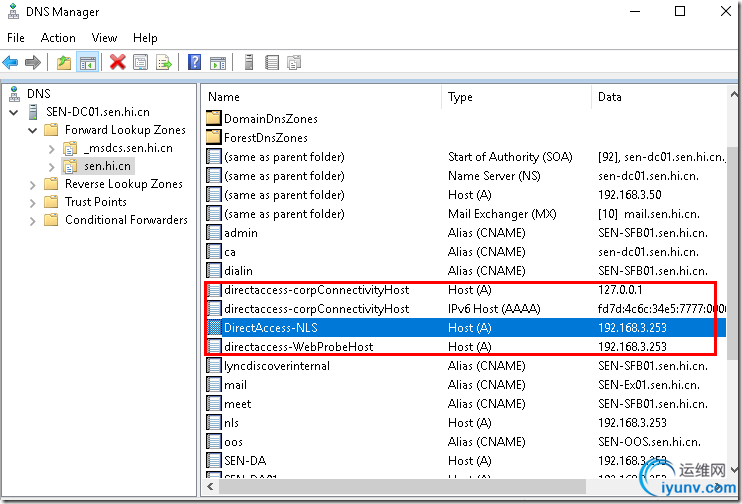This screenshot has height=504, width=742.
Task: Click the folder icon of DomainDnsZones
Action: 214,118
